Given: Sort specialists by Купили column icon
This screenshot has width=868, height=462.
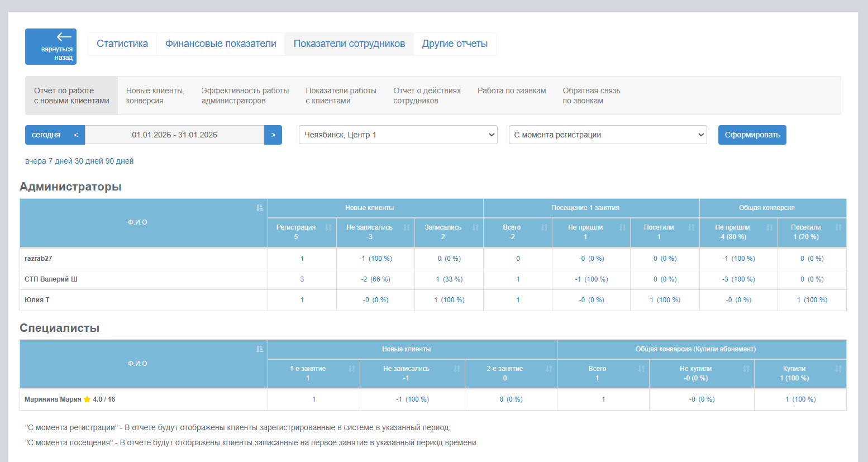Looking at the screenshot, I should (838, 369).
